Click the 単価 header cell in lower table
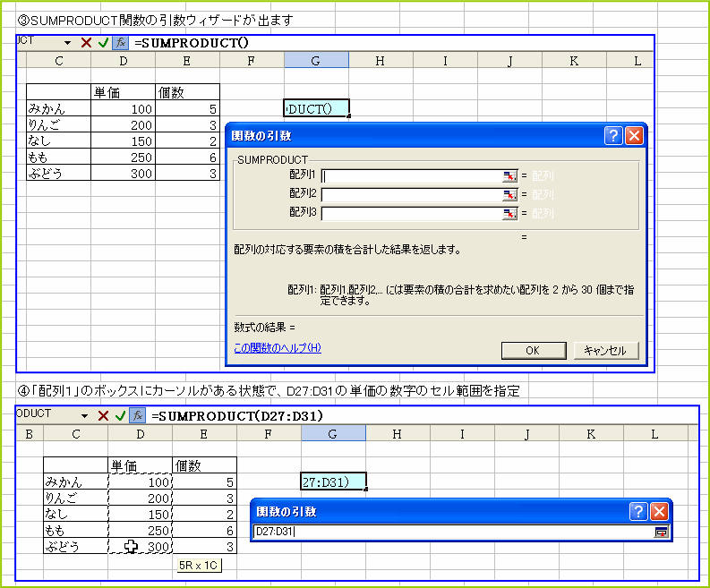Screen dimensions: 710x588 (x=141, y=465)
